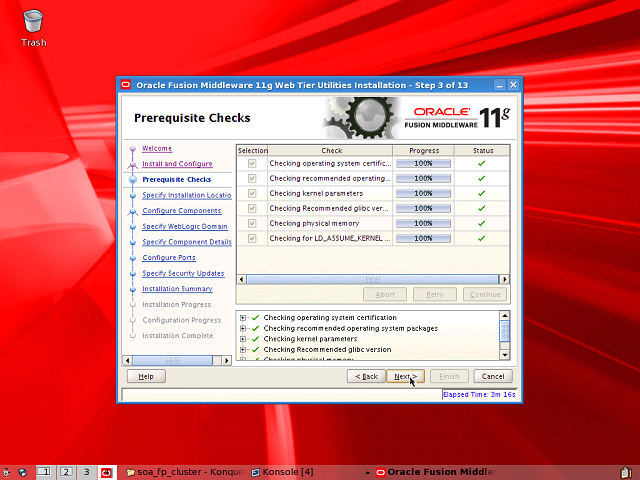
Task: Switch to soa_fp_cluster Konqueror taskbar window
Action: [x=186, y=472]
